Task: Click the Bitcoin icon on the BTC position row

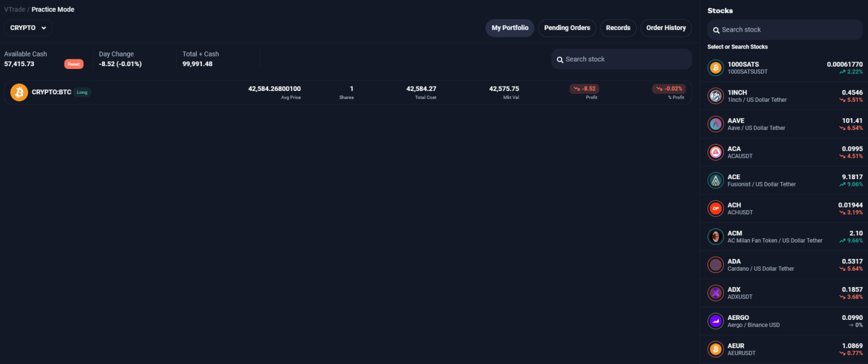Action: 19,92
